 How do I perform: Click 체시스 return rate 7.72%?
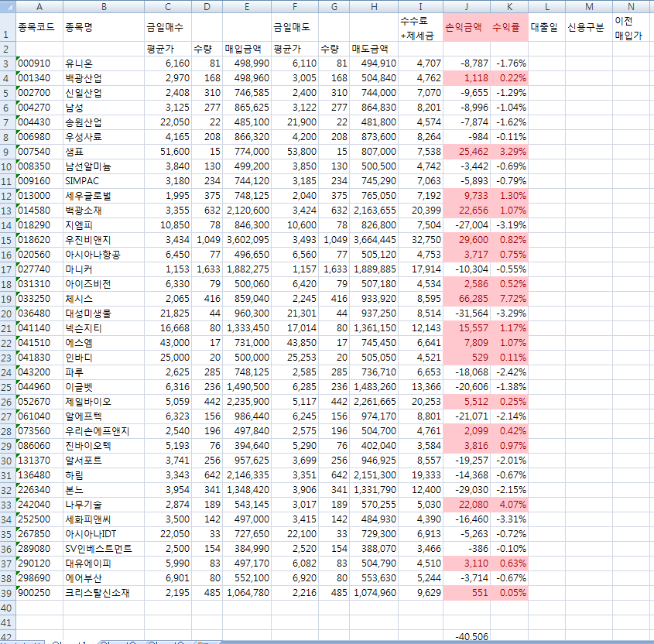coord(509,299)
